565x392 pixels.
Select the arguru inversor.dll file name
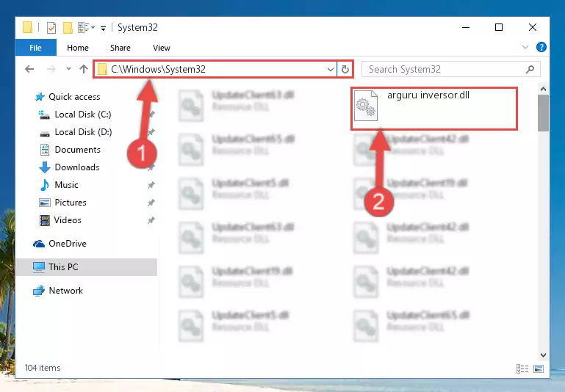click(428, 95)
